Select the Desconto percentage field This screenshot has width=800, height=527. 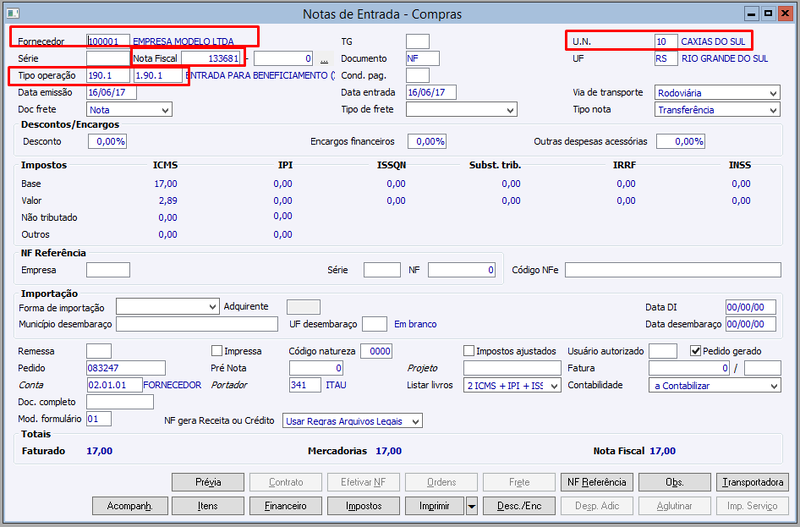point(108,141)
